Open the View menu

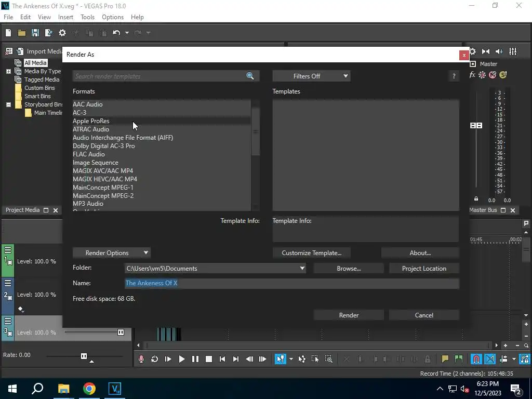(44, 17)
